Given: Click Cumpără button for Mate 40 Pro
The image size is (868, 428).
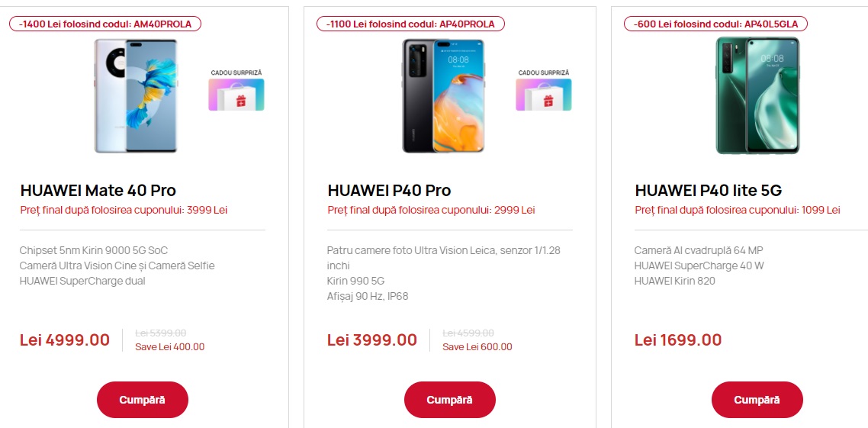Looking at the screenshot, I should pyautogui.click(x=143, y=400).
